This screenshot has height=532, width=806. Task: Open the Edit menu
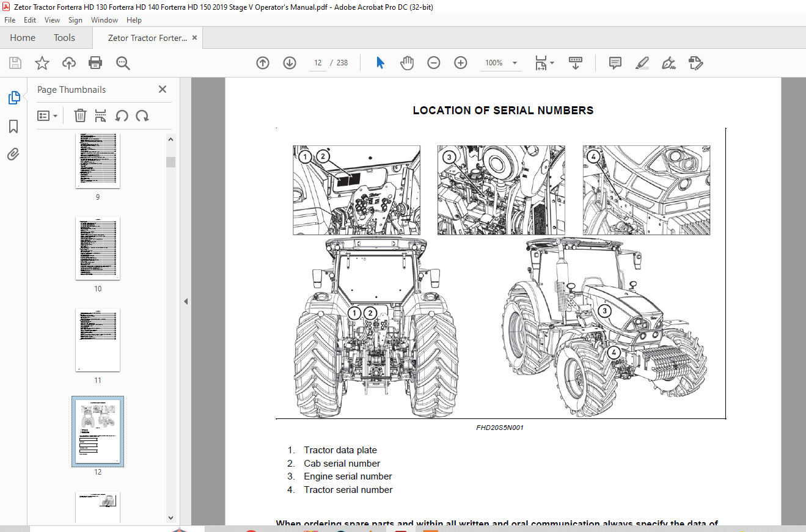click(x=30, y=20)
